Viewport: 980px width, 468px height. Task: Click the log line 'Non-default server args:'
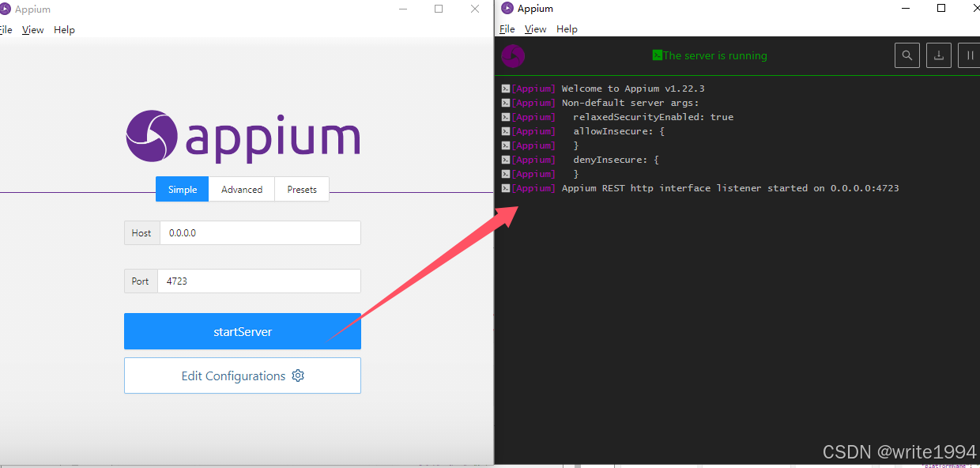coord(631,103)
